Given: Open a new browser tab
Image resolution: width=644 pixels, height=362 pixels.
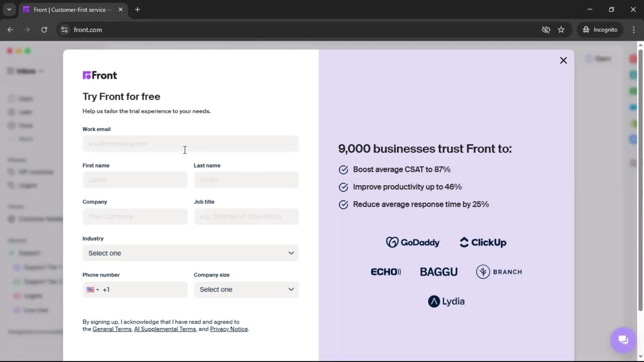Looking at the screenshot, I should [x=138, y=10].
